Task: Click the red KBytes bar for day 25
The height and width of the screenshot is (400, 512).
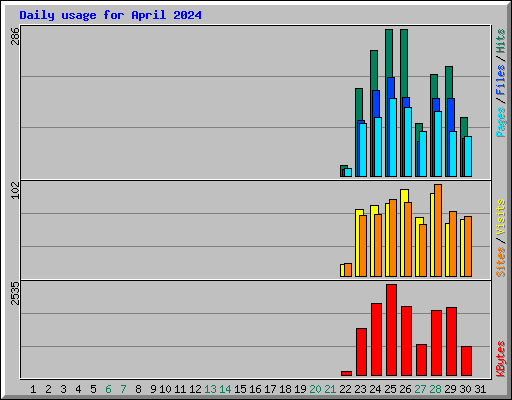Action: coord(392,330)
